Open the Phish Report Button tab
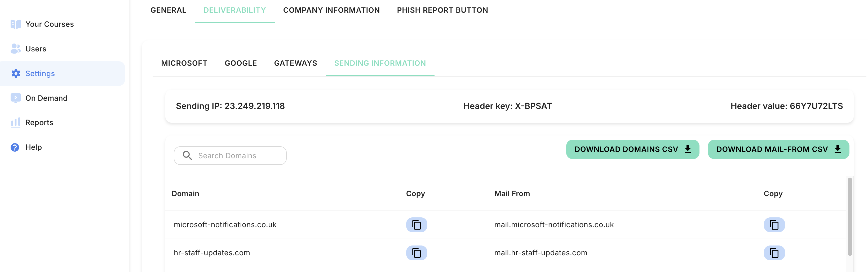Viewport: 868px width, 272px height. click(442, 10)
